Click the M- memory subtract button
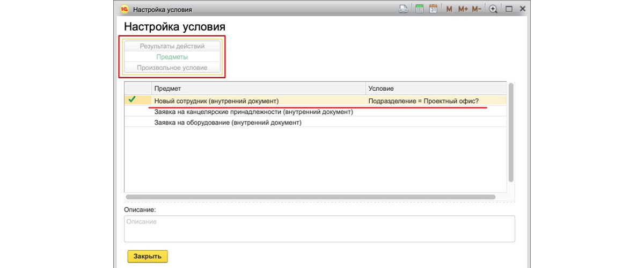The image size is (644, 268). (477, 9)
